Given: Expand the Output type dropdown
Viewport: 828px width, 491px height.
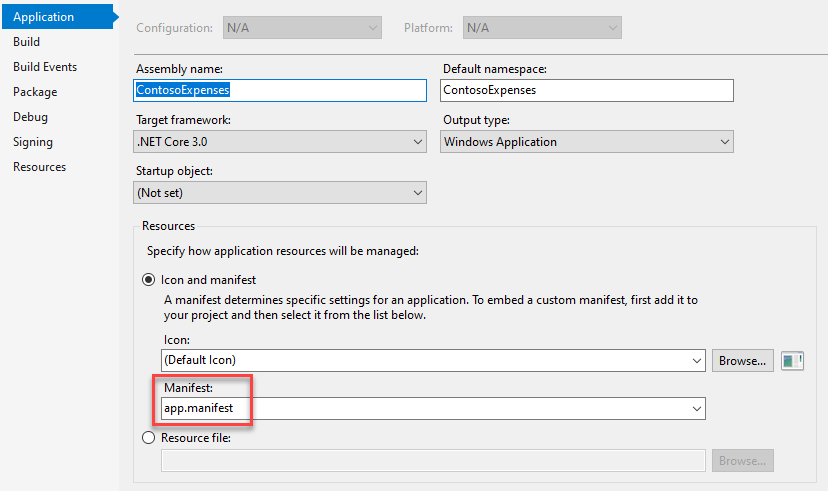Looking at the screenshot, I should pyautogui.click(x=587, y=141).
